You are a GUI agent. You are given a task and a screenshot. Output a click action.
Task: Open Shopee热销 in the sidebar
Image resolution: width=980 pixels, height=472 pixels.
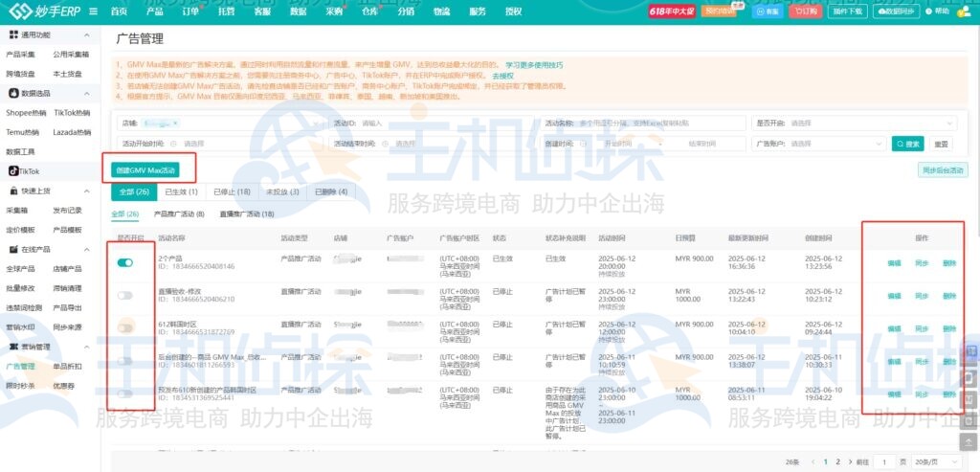point(26,113)
